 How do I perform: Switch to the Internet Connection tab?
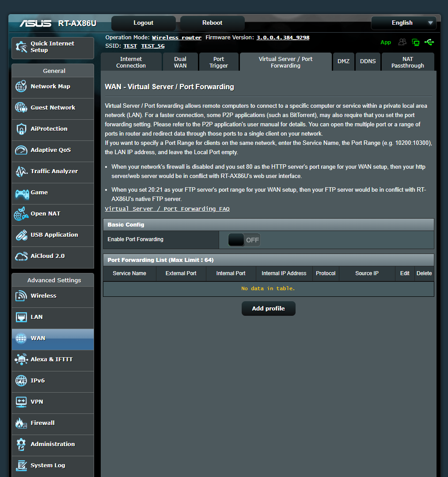(131, 62)
